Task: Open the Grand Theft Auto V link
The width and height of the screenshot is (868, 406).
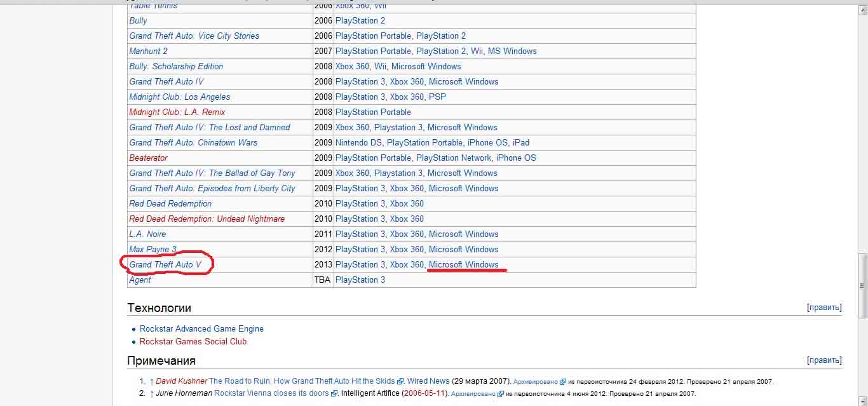Action: [165, 264]
